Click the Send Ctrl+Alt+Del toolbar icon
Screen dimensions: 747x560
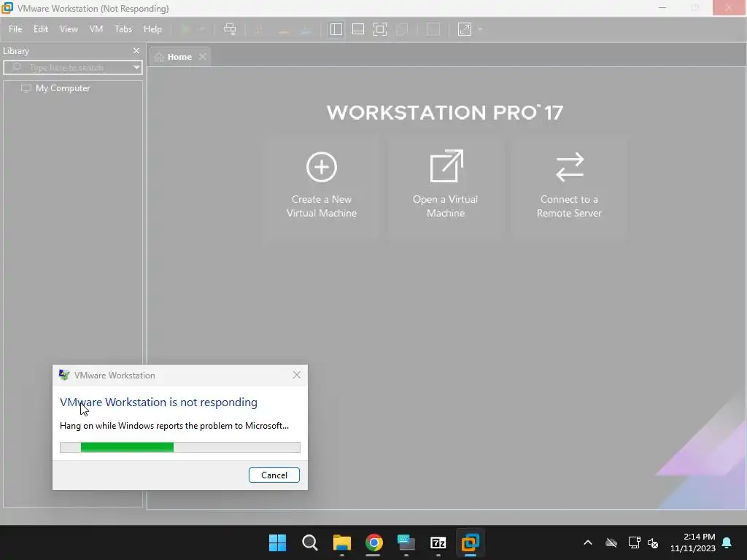coord(230,29)
